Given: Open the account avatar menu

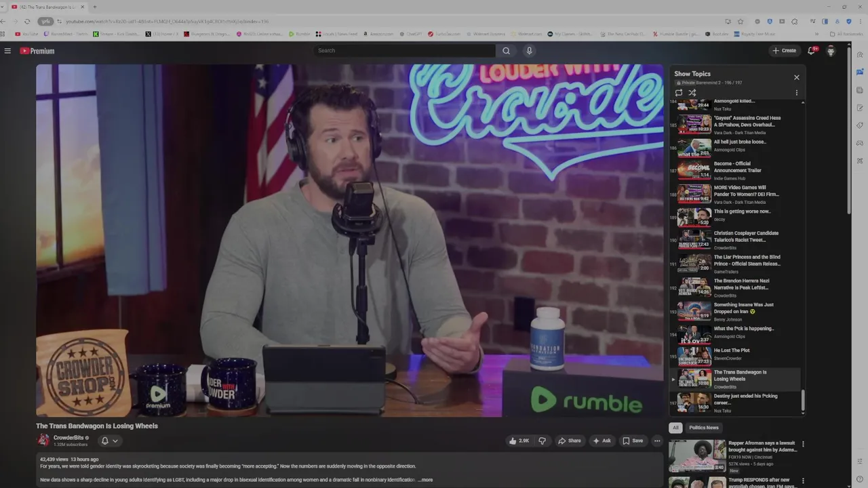Looking at the screenshot, I should point(831,51).
